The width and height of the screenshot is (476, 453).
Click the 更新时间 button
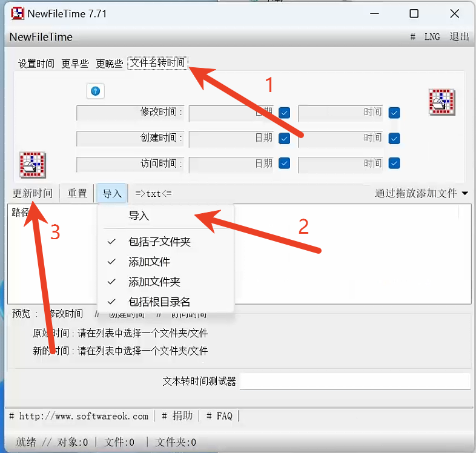(x=33, y=193)
